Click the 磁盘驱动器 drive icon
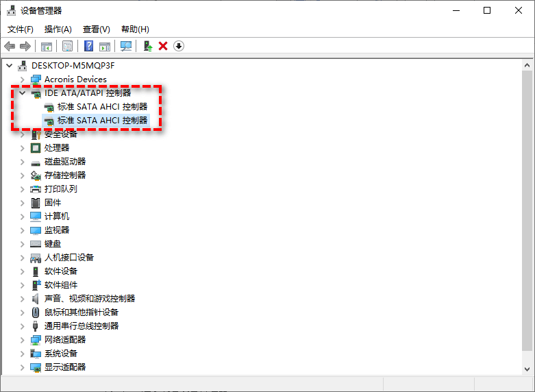This screenshot has width=535, height=392. [36, 162]
